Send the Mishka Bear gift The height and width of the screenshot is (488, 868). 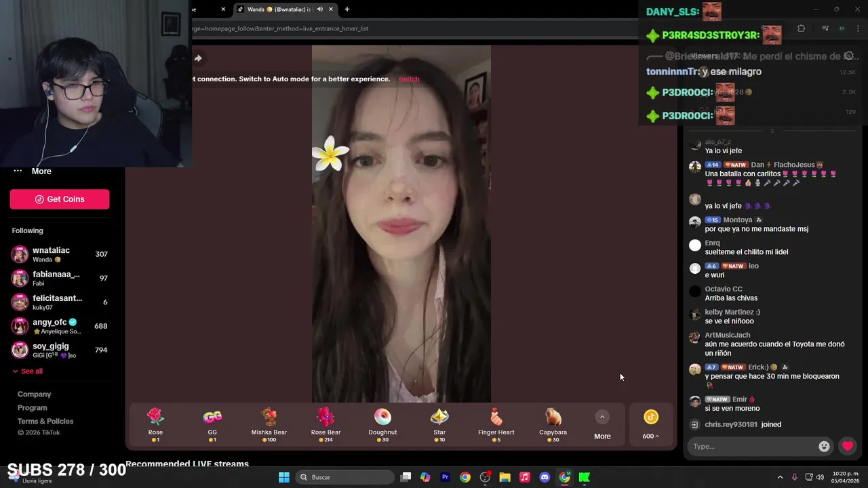click(x=269, y=425)
